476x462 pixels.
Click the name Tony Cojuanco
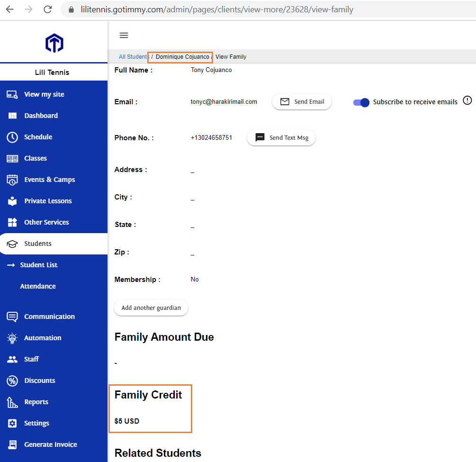click(x=211, y=70)
